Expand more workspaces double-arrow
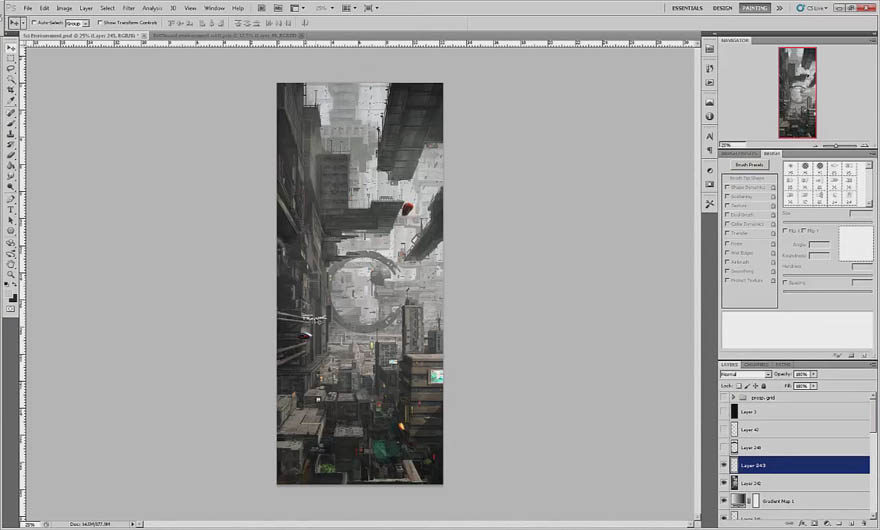The image size is (880, 530). [x=780, y=8]
